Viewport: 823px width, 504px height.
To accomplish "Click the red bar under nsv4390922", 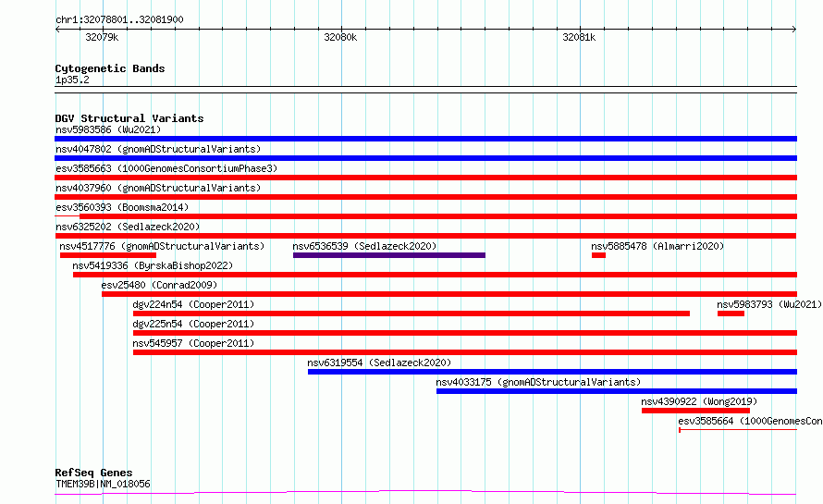I will click(x=695, y=411).
